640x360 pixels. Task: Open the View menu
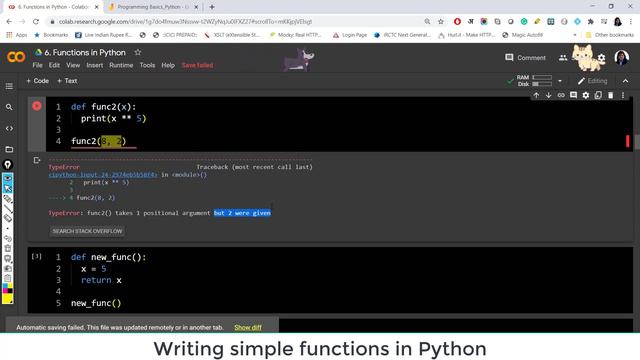[x=73, y=65]
